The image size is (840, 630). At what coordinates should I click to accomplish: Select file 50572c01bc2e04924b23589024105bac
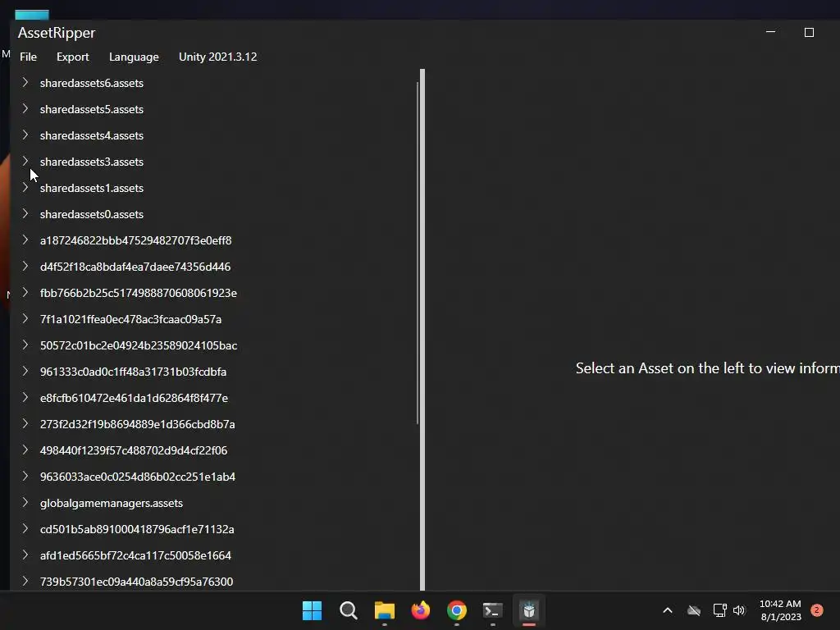pos(138,345)
